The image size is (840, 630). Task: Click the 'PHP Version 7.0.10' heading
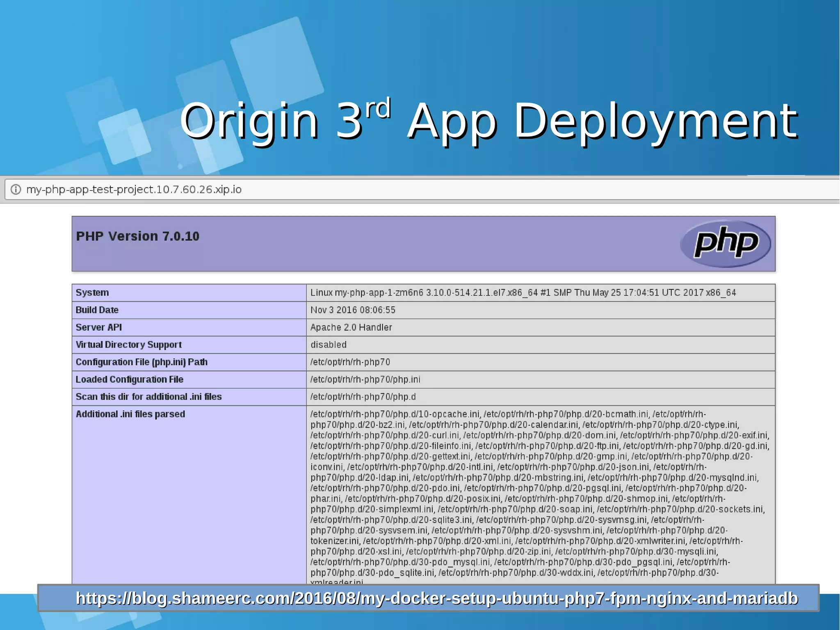(137, 236)
